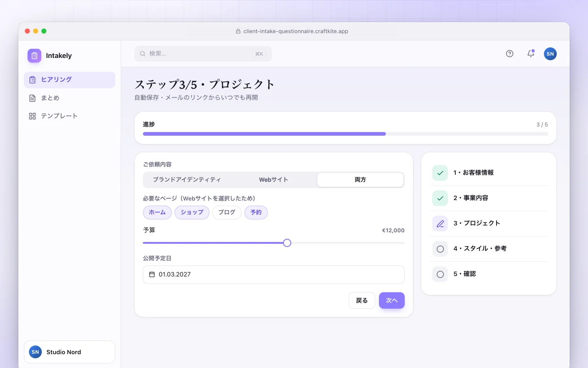The image size is (588, 368).
Task: Click the 進捗 progress bar
Action: click(x=345, y=134)
